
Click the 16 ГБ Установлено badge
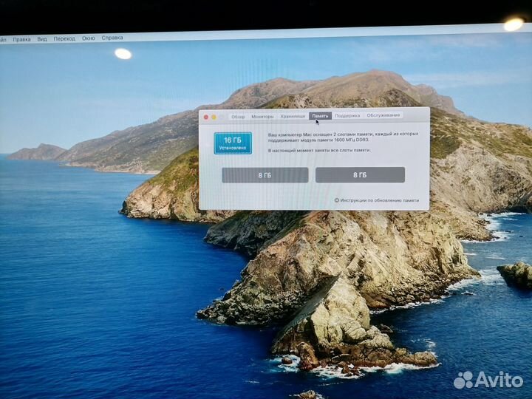(233, 143)
